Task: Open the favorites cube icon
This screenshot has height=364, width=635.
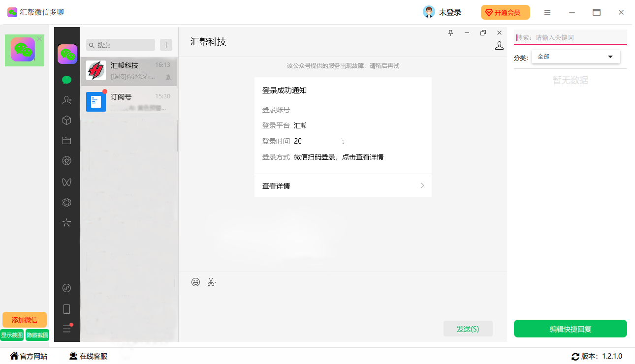Action: point(67,120)
